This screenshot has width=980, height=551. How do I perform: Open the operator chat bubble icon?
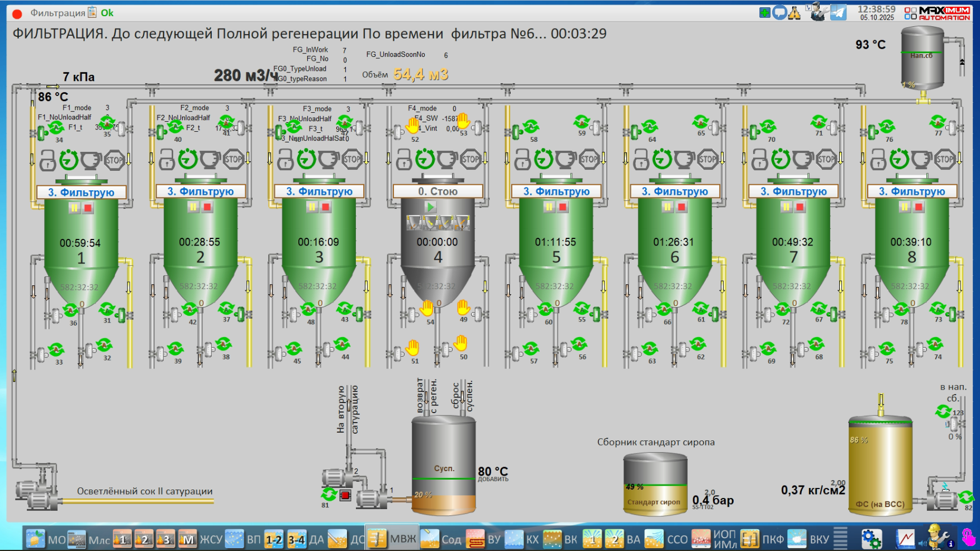pyautogui.click(x=779, y=12)
